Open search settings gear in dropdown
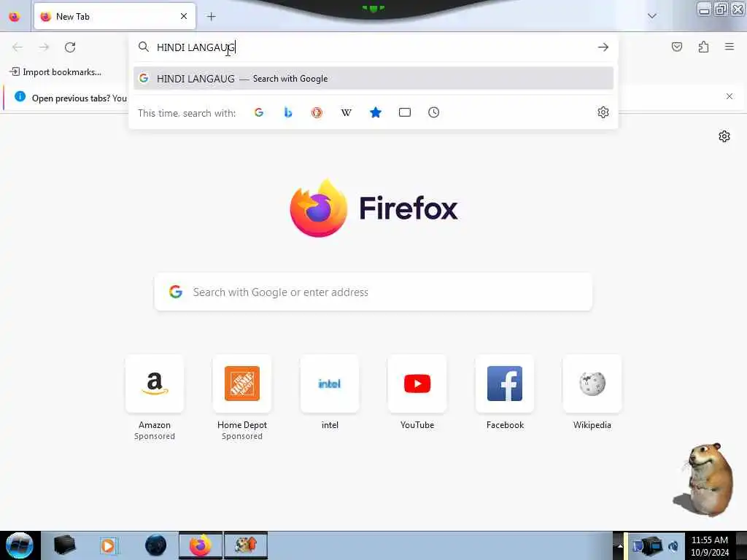Viewport: 747px width, 560px height. tap(603, 112)
